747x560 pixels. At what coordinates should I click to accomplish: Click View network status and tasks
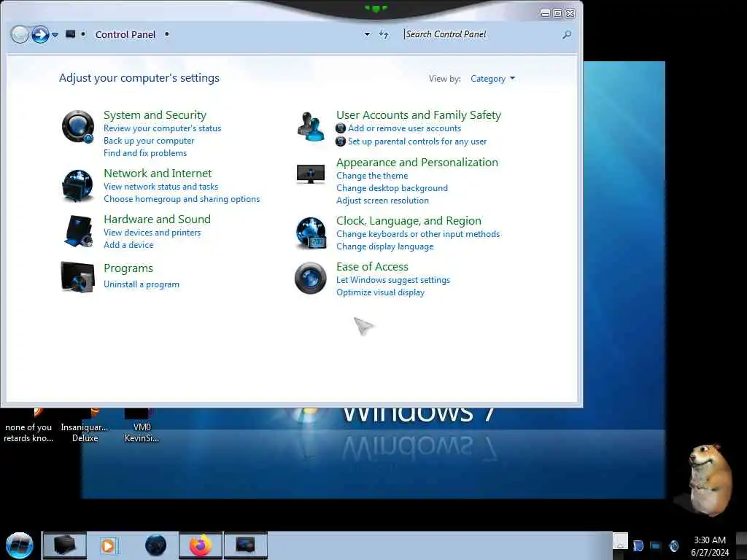pyautogui.click(x=161, y=187)
